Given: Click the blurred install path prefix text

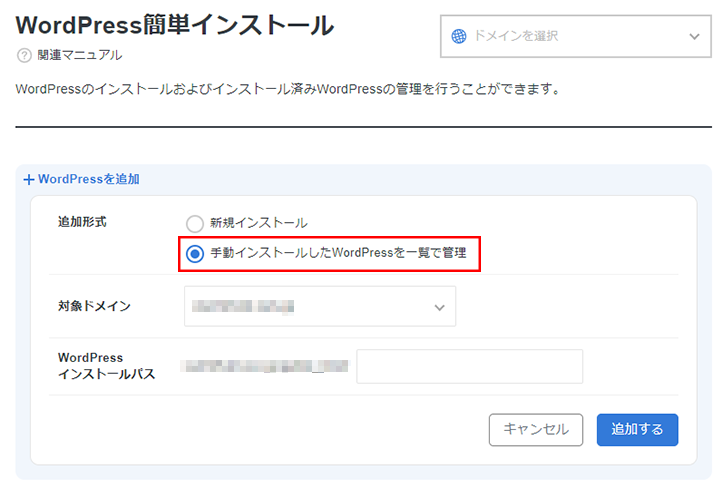Looking at the screenshot, I should pos(265,366).
